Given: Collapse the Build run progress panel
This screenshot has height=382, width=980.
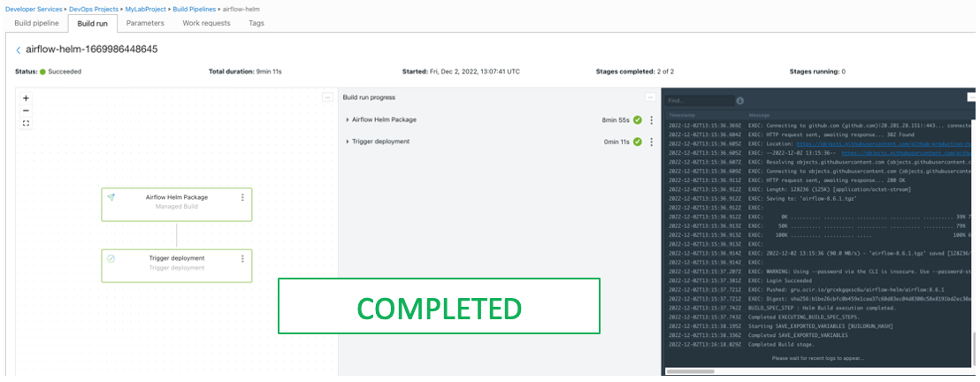Looking at the screenshot, I should (650, 97).
